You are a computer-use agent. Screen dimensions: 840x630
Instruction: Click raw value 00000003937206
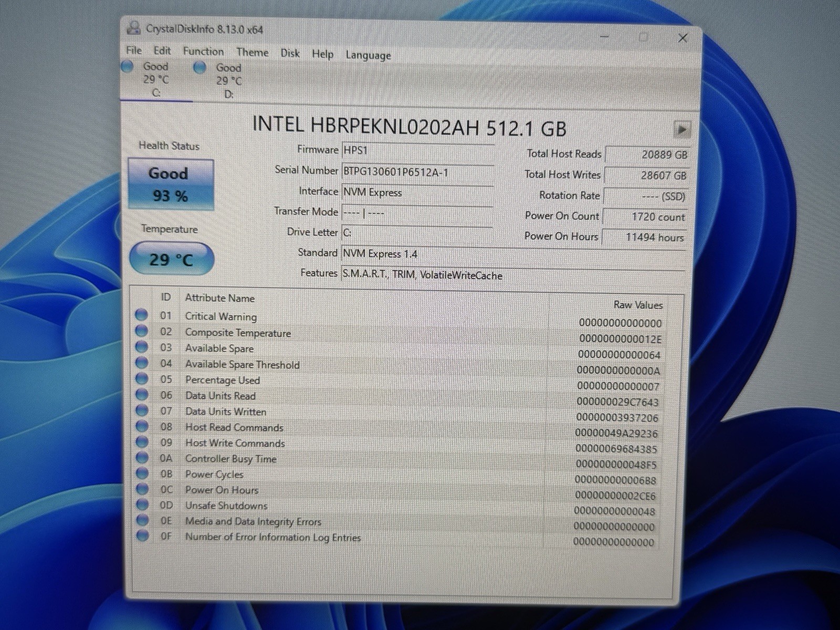[617, 418]
